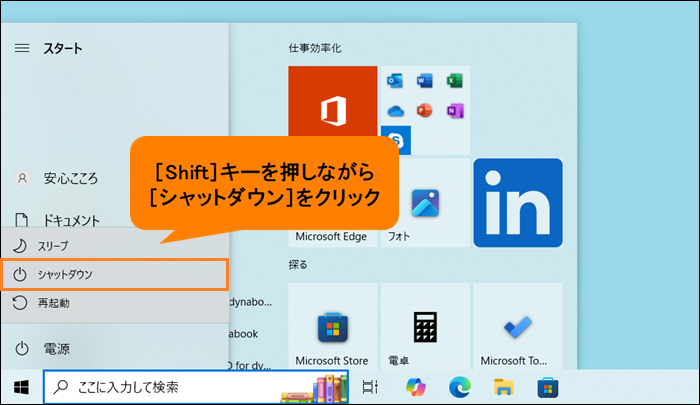Launch Excel from the Office group
The width and height of the screenshot is (700, 405).
click(x=454, y=81)
